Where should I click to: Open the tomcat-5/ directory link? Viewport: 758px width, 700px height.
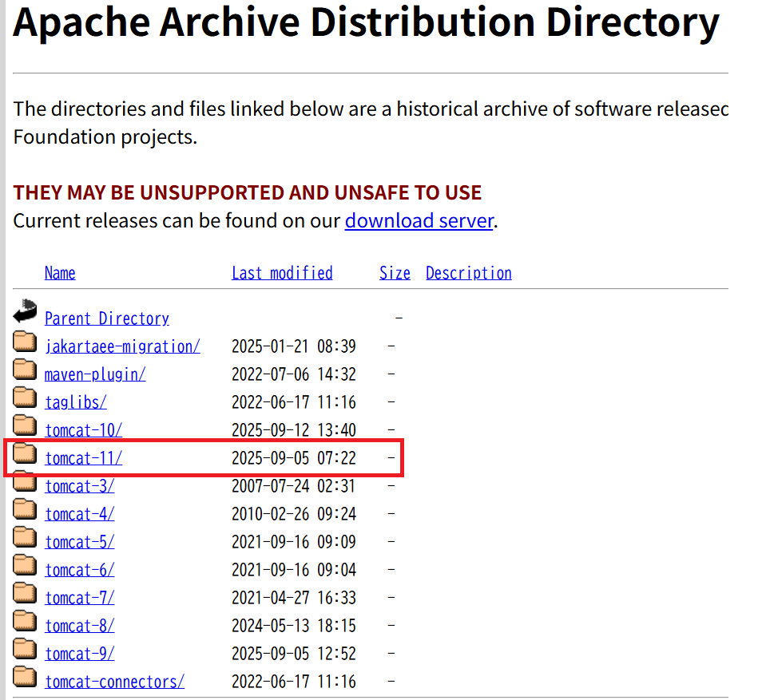coord(79,543)
